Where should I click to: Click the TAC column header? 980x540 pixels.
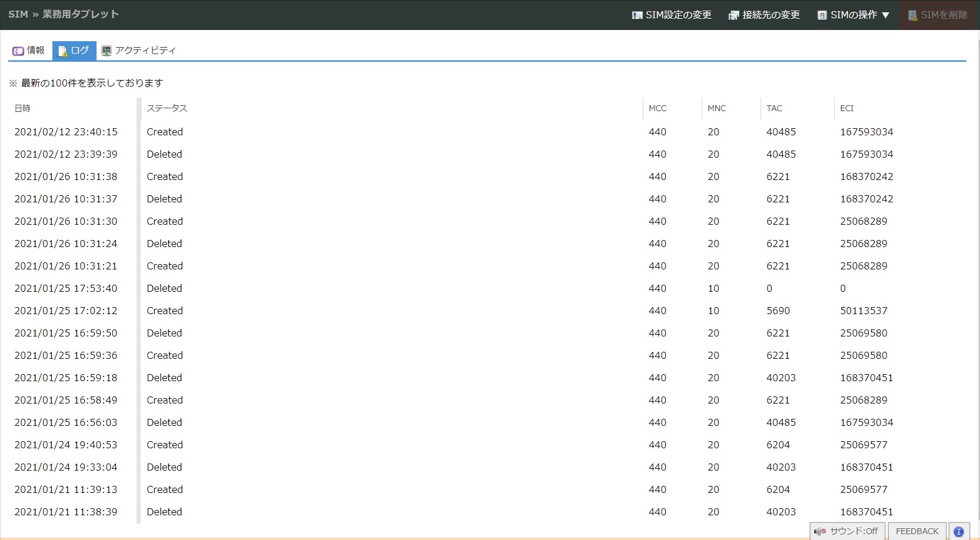coord(774,108)
